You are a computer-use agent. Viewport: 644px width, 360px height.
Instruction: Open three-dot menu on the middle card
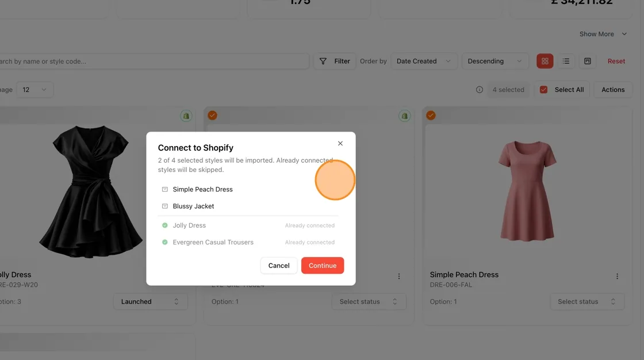[x=399, y=277]
